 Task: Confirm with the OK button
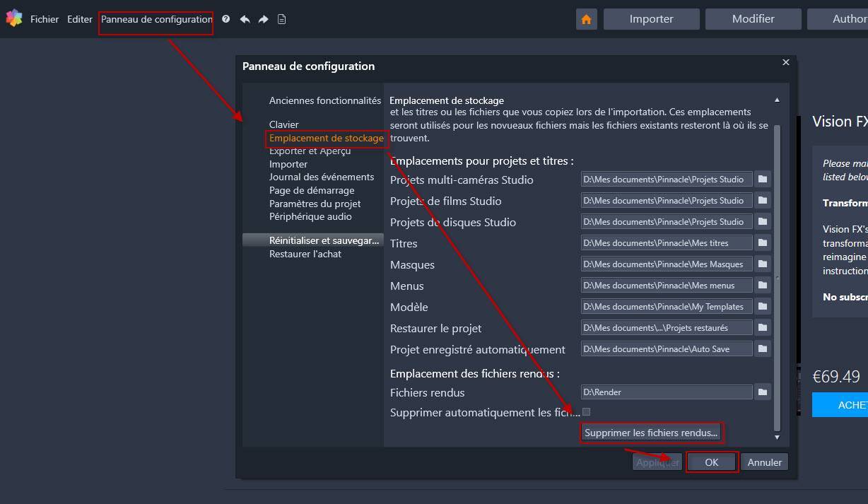tap(712, 462)
